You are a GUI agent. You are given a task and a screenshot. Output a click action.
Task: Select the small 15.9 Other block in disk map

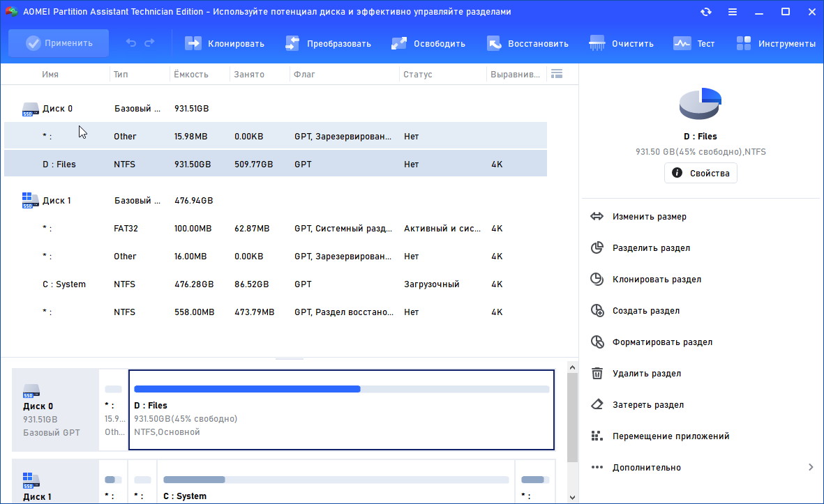[114, 410]
